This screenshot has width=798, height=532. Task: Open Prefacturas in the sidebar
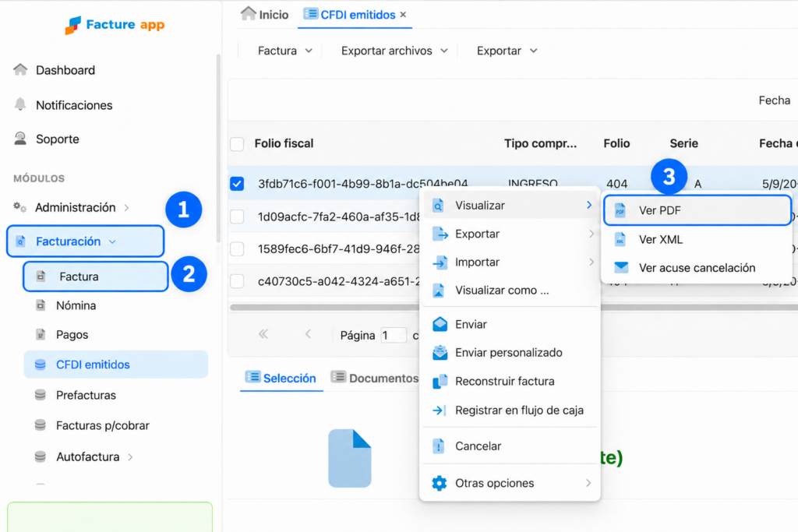coord(86,395)
